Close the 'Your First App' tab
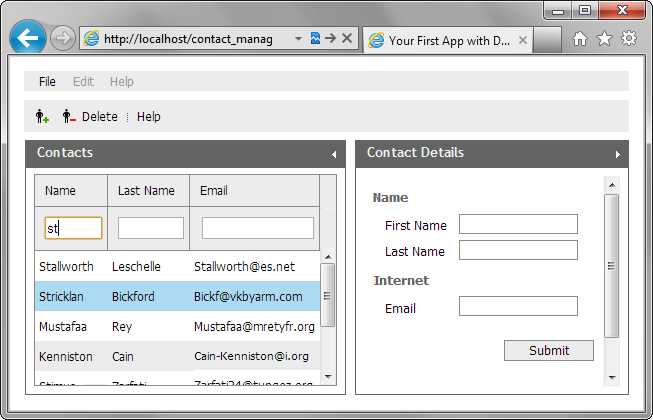 coord(523,40)
